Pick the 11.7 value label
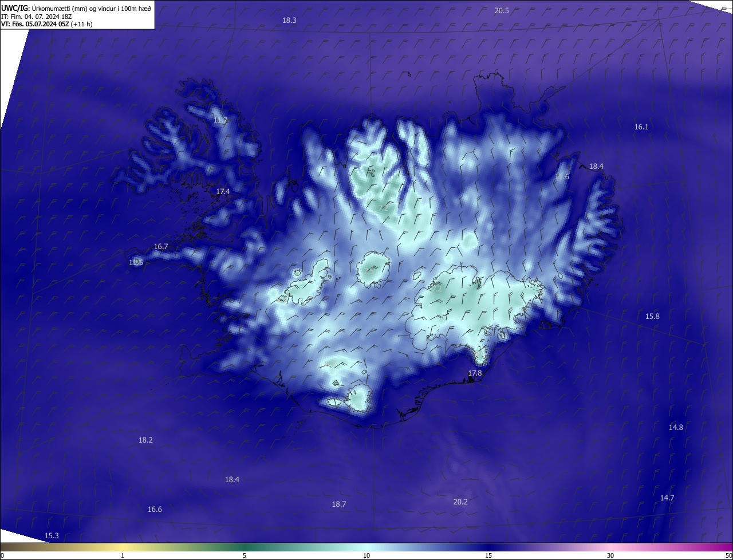Screen dimensions: 733x560 coord(220,120)
